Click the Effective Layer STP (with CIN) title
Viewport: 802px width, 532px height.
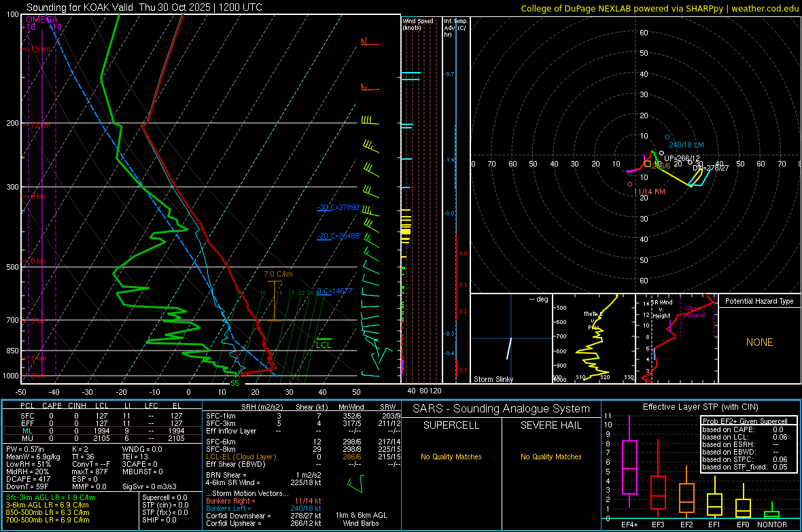click(x=700, y=407)
